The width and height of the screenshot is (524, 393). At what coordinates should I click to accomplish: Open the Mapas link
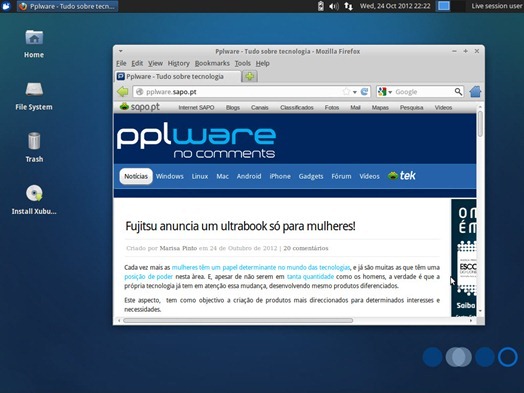(380, 108)
